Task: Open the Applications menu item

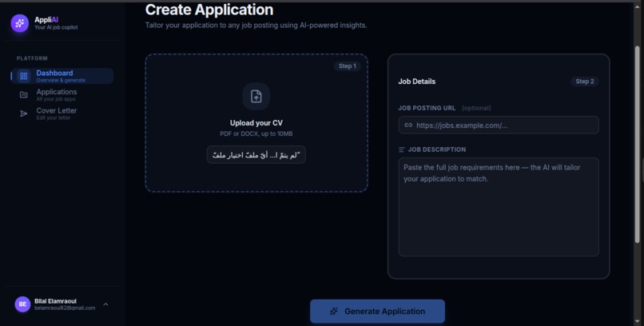Action: click(62, 95)
